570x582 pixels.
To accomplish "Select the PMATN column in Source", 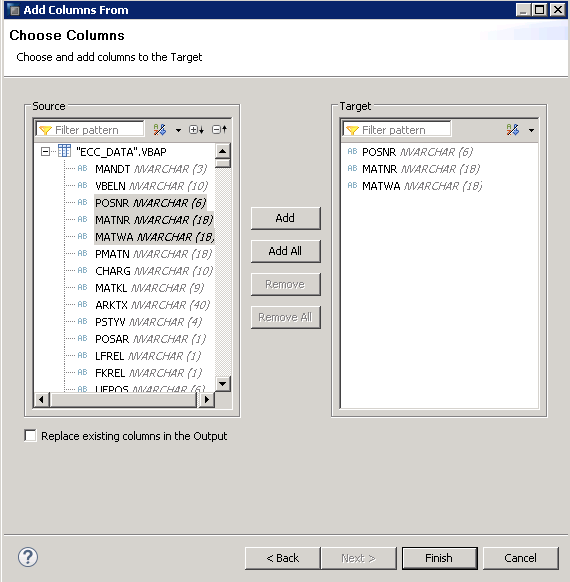I will coord(153,254).
